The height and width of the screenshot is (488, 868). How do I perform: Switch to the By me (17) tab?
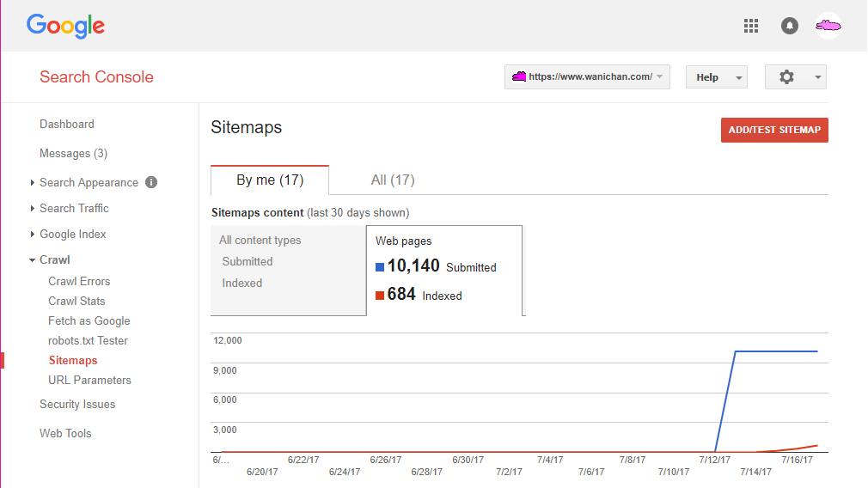[270, 180]
